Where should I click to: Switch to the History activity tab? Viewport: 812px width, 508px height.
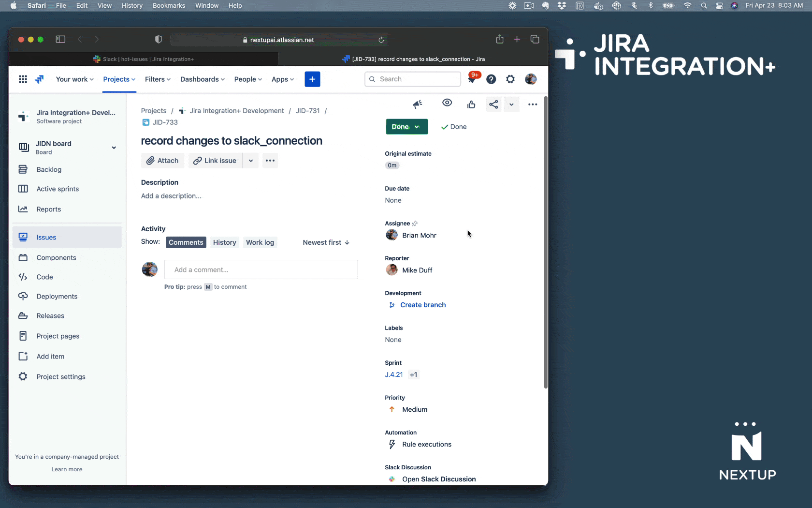tap(225, 242)
